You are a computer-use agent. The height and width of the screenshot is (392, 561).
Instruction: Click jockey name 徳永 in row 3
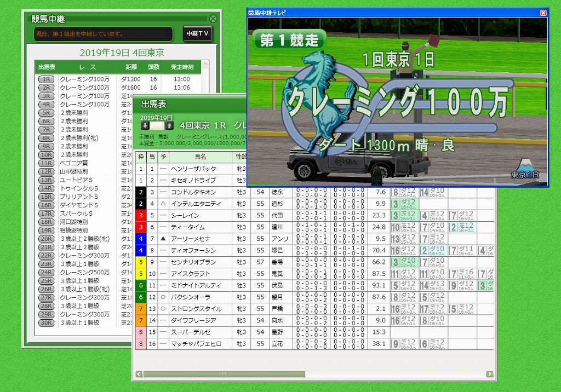click(x=277, y=192)
